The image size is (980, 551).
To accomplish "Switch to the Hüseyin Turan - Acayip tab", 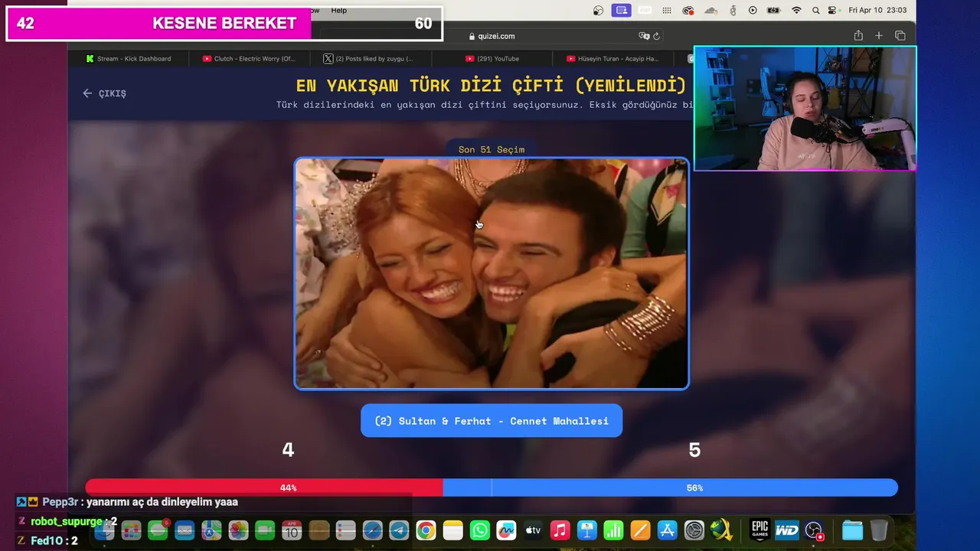I will coord(612,58).
